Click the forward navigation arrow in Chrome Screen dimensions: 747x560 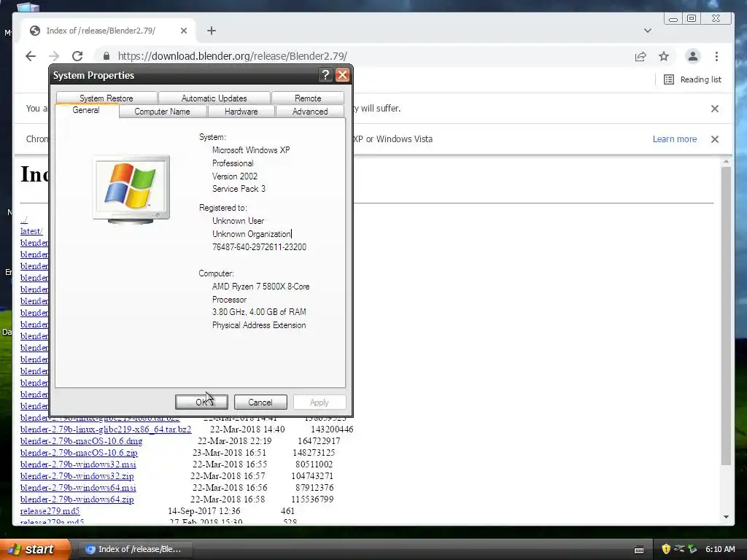[x=54, y=56]
